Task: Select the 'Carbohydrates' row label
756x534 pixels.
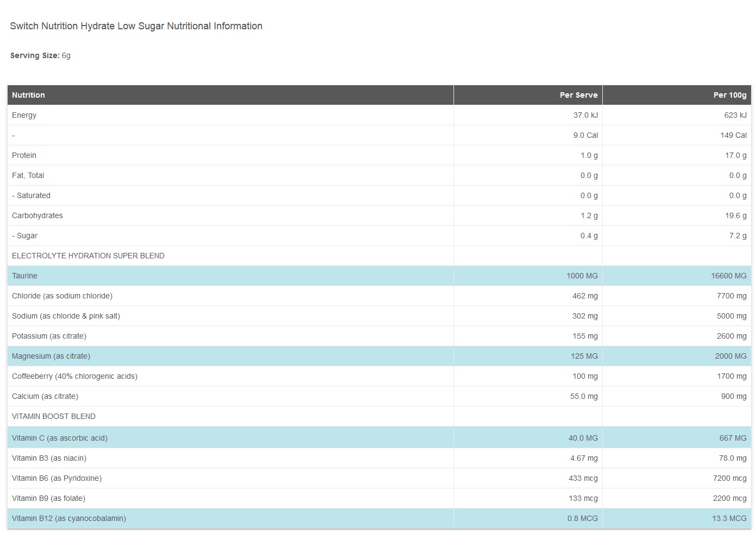Action: (37, 215)
